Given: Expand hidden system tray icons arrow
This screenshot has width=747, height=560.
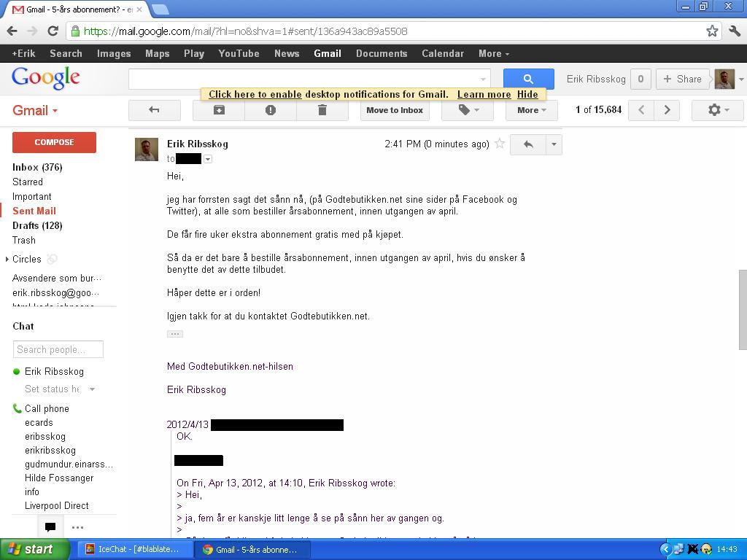Looking at the screenshot, I should [665, 550].
